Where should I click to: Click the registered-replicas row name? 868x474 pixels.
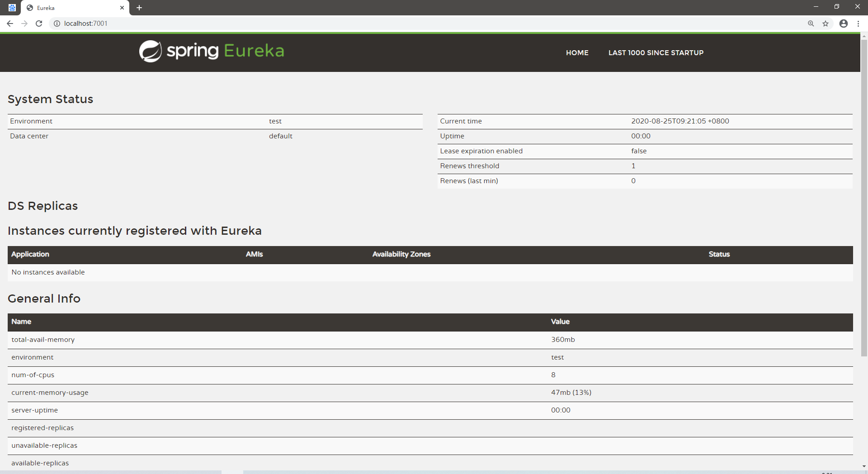click(x=42, y=428)
